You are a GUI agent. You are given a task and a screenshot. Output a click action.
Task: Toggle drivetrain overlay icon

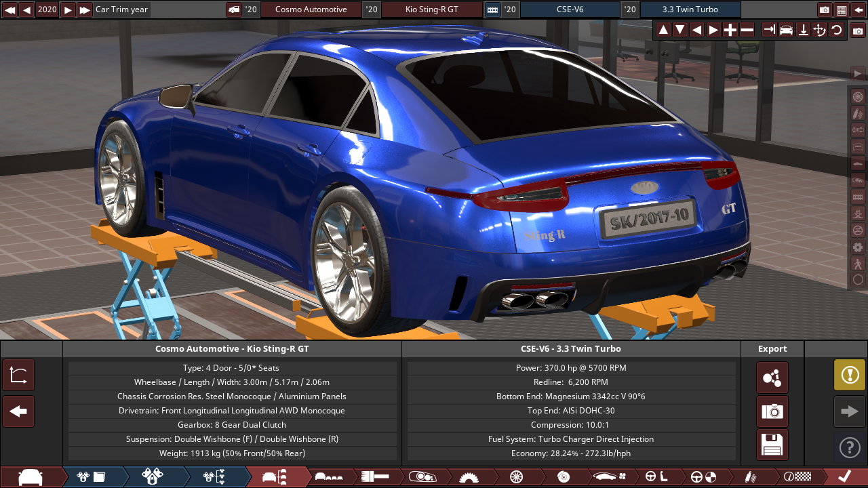[x=858, y=130]
